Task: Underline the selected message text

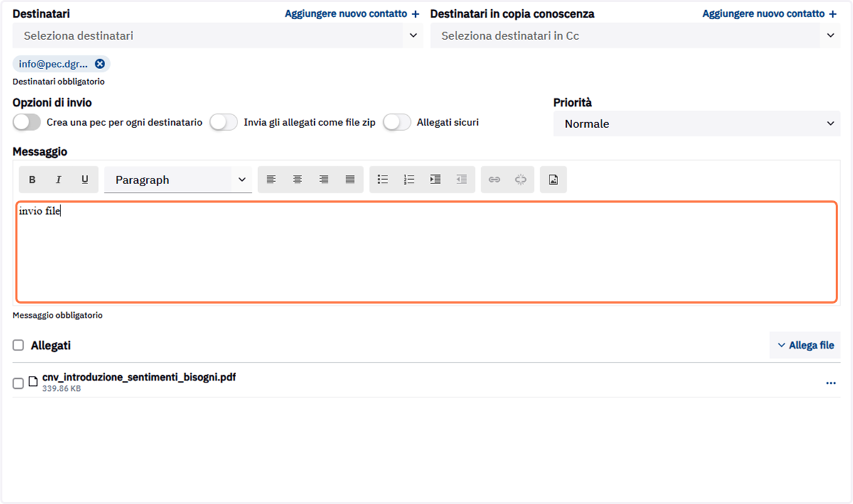Action: pyautogui.click(x=85, y=180)
